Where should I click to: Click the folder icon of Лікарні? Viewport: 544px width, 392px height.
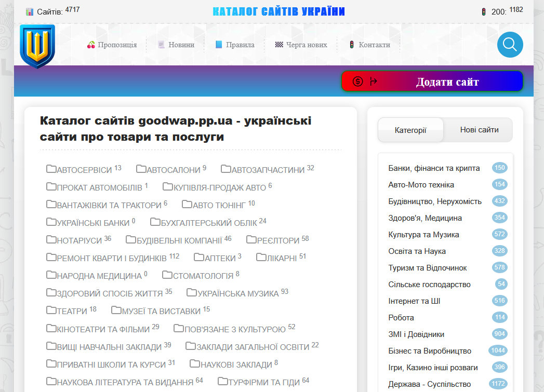point(261,257)
